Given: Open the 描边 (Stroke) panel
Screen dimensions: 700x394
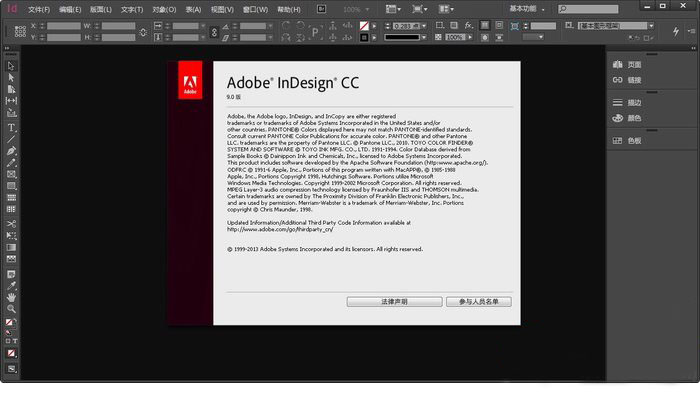Looking at the screenshot, I should [627, 103].
